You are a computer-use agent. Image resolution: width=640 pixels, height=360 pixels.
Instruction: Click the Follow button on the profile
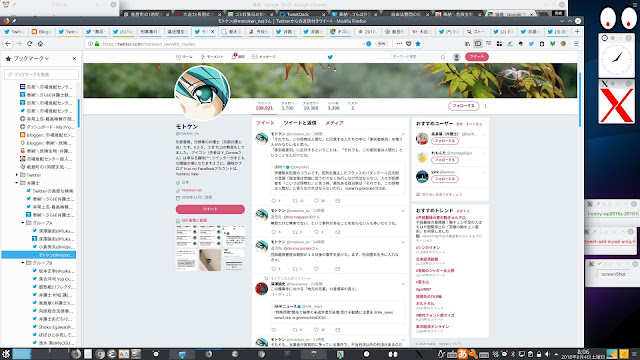click(x=463, y=106)
